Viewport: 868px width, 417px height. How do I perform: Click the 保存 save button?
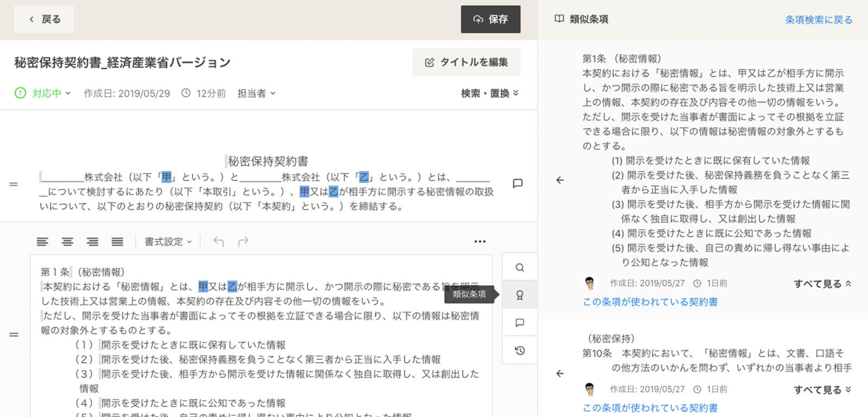point(490,20)
